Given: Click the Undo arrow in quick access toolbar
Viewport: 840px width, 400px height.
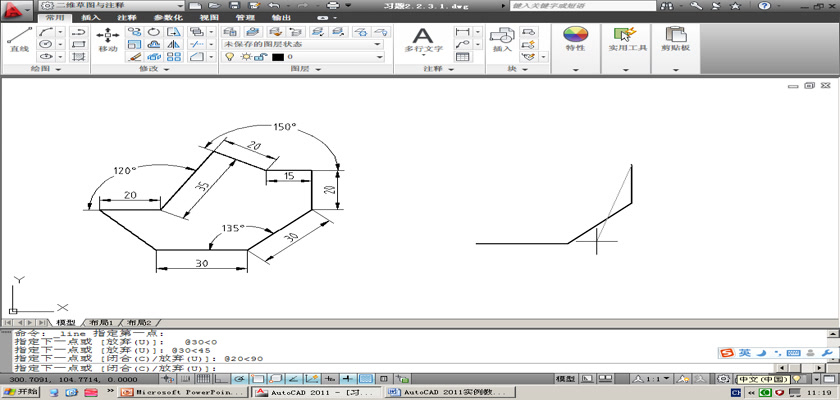Looking at the screenshot, I should click(273, 5).
